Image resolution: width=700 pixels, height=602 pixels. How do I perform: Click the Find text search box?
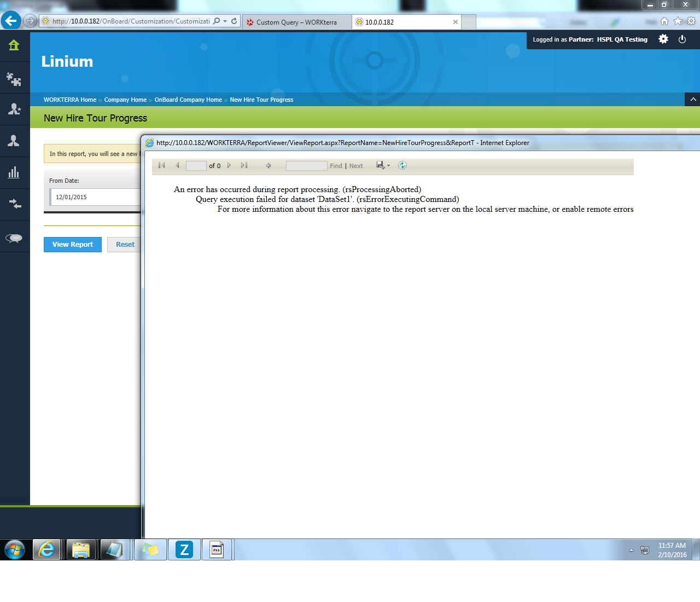(x=306, y=166)
